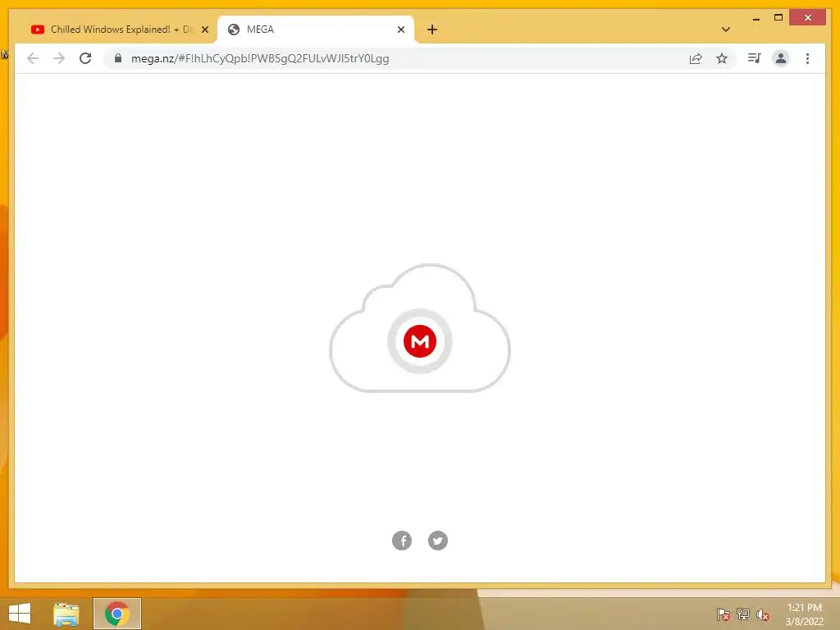Maximize the Chrome window
840x630 pixels.
(x=778, y=18)
